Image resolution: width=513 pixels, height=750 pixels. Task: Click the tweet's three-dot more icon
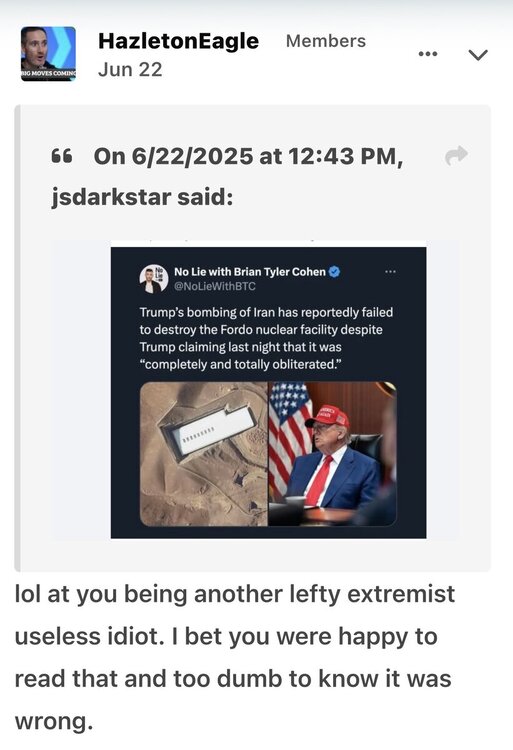point(391,272)
